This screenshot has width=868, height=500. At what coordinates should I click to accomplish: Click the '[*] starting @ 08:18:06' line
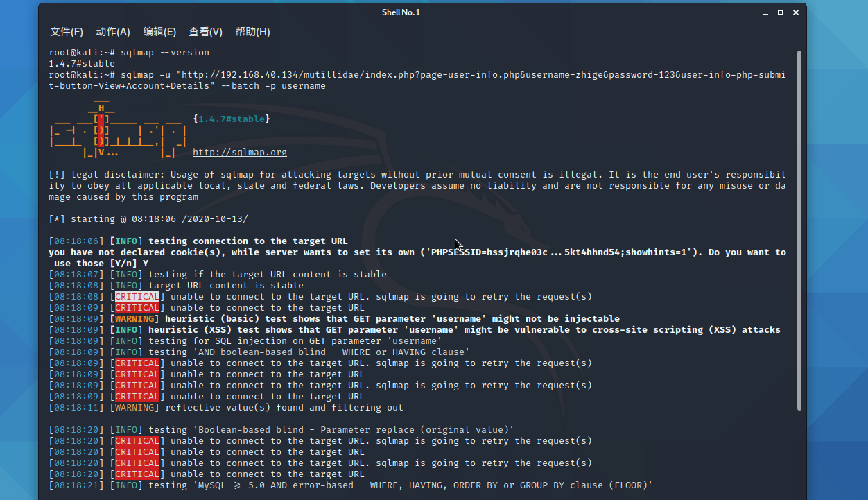click(148, 219)
